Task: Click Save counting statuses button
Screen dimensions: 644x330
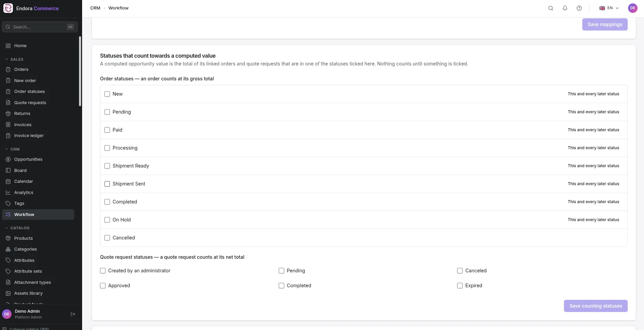Action: coord(596,306)
